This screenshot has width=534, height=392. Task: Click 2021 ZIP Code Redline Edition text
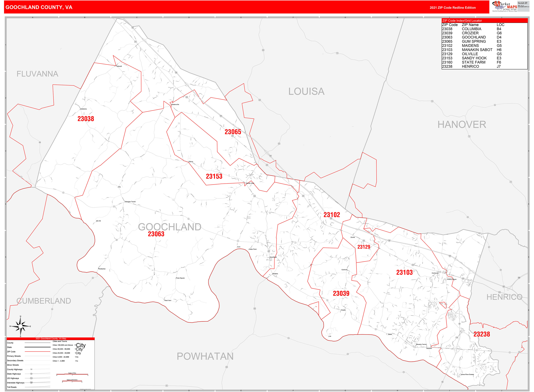point(453,8)
